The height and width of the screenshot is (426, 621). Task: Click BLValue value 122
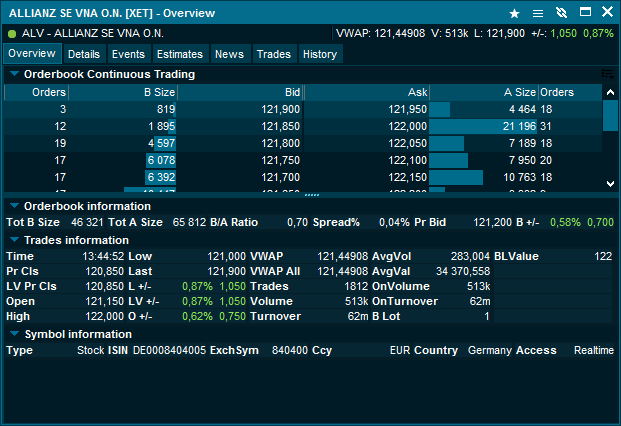(x=603, y=257)
